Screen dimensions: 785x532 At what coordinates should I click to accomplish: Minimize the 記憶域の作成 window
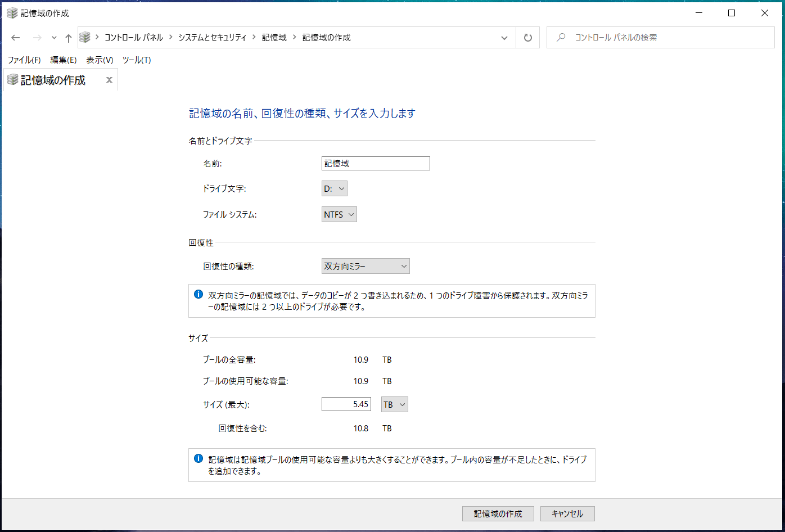(699, 13)
